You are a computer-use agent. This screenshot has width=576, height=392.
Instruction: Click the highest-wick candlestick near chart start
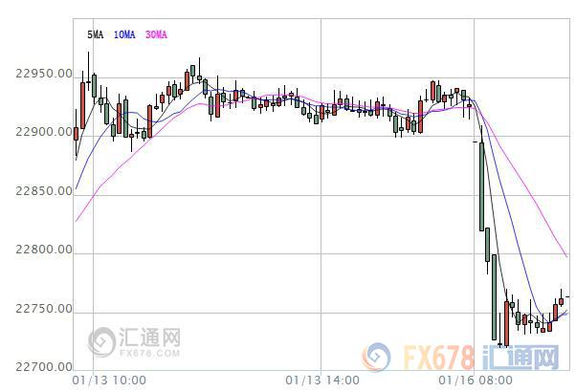(x=88, y=72)
